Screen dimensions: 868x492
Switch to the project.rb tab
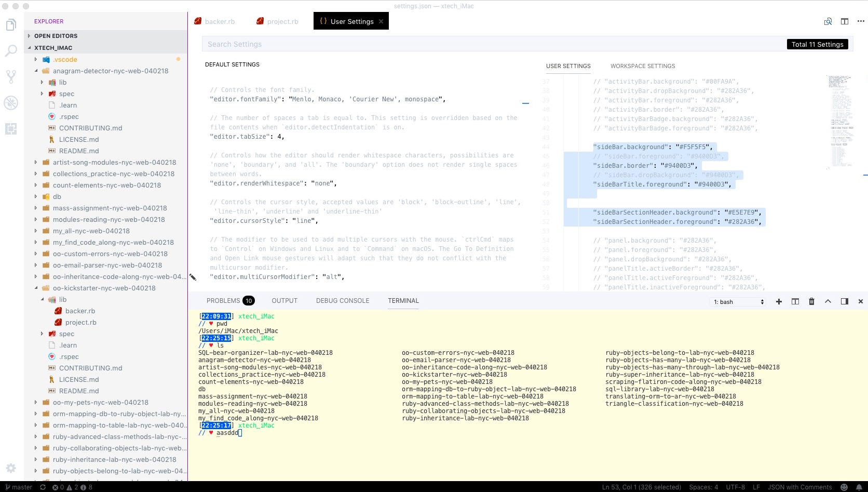(x=282, y=21)
